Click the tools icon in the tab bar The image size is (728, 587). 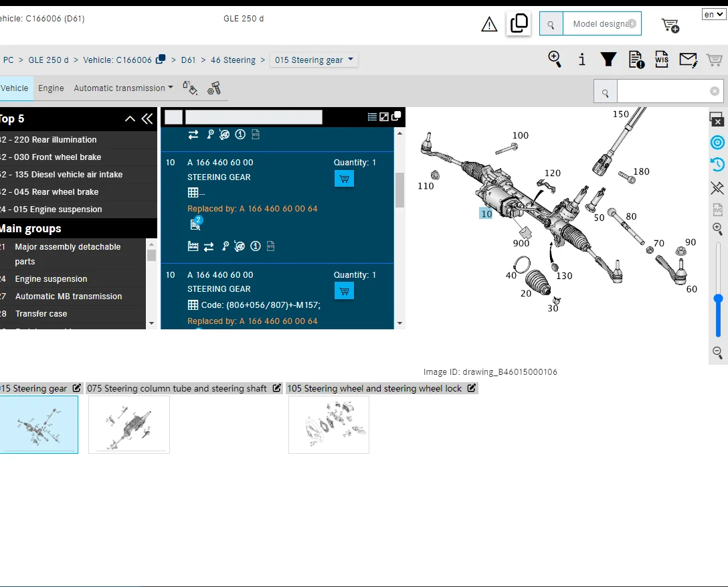coord(214,88)
